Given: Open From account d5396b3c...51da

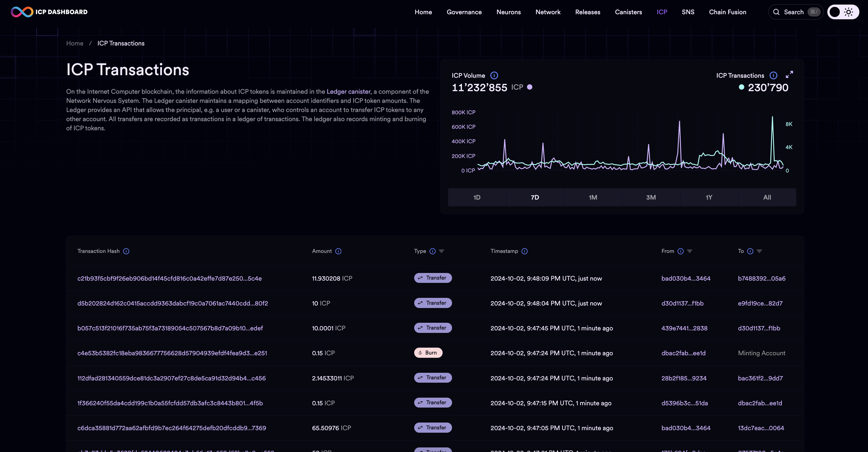Looking at the screenshot, I should coord(684,403).
